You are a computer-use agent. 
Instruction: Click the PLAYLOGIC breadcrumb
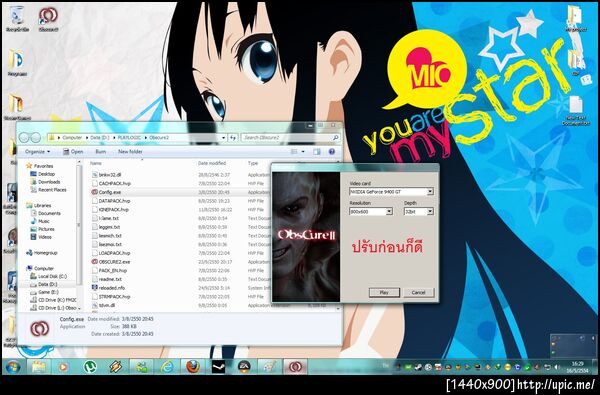pos(129,137)
